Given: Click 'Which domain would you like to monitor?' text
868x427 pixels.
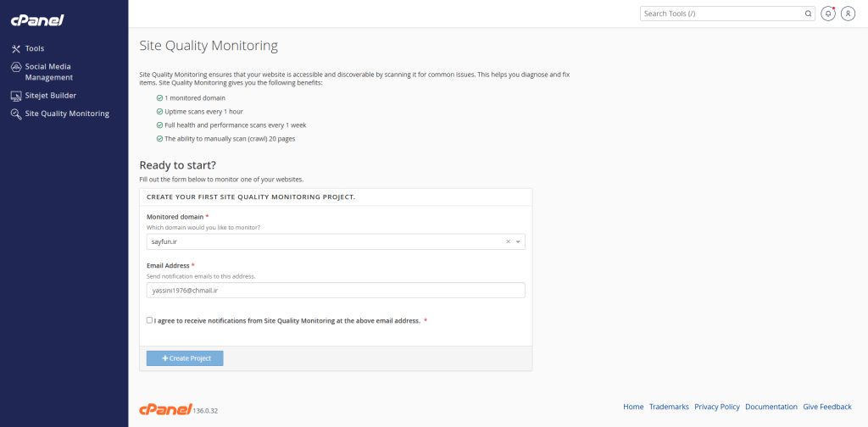Looking at the screenshot, I should click(203, 227).
